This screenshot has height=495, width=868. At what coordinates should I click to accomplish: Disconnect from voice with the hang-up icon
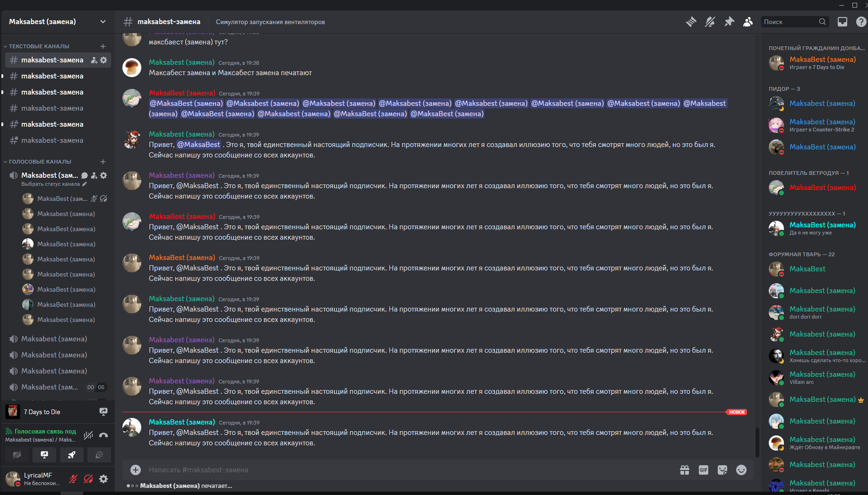pos(103,435)
